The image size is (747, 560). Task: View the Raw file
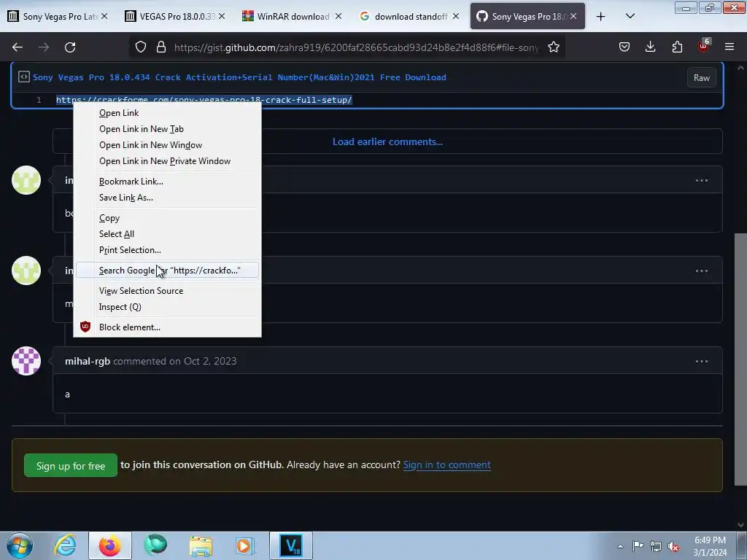[x=701, y=77]
